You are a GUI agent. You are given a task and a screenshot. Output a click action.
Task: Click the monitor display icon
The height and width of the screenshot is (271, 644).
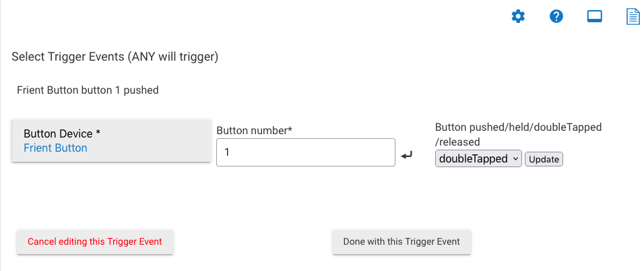click(594, 17)
